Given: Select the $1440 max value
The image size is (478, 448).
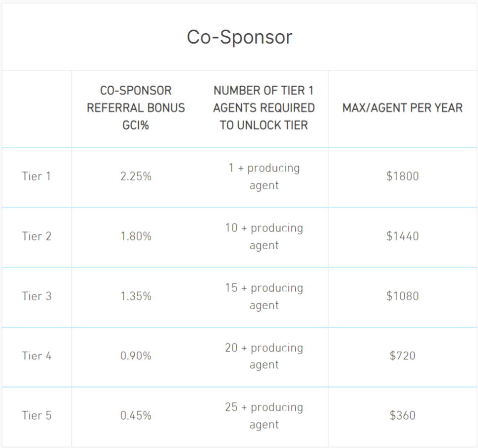Looking at the screenshot, I should coord(402,236).
